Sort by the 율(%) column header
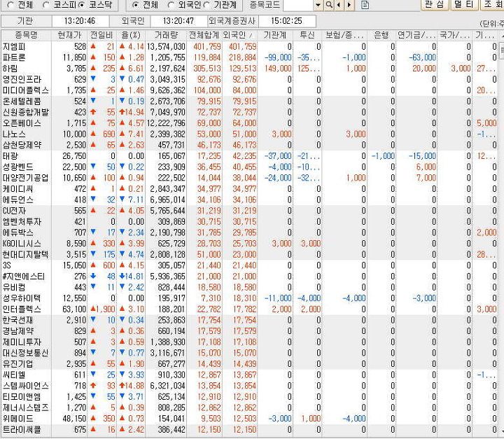 131,35
